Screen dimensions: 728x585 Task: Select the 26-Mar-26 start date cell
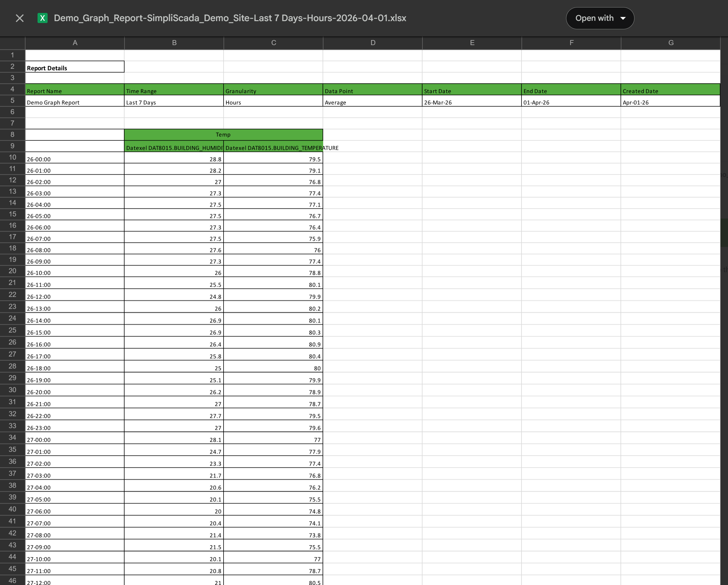point(471,101)
